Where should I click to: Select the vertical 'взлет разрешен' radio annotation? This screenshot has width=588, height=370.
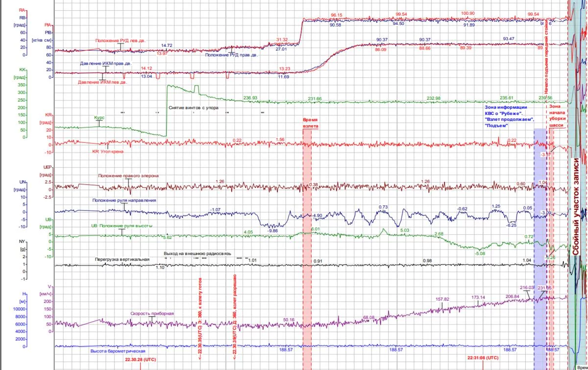(235, 316)
